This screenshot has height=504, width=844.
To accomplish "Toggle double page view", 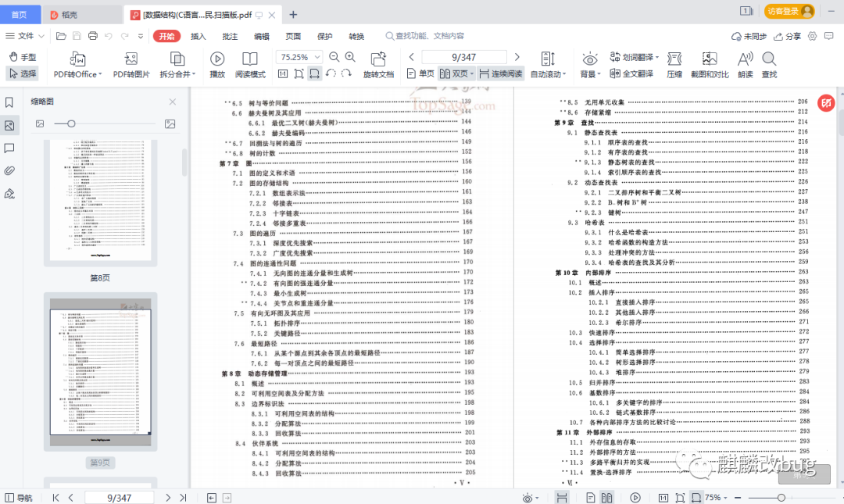I will tap(456, 73).
